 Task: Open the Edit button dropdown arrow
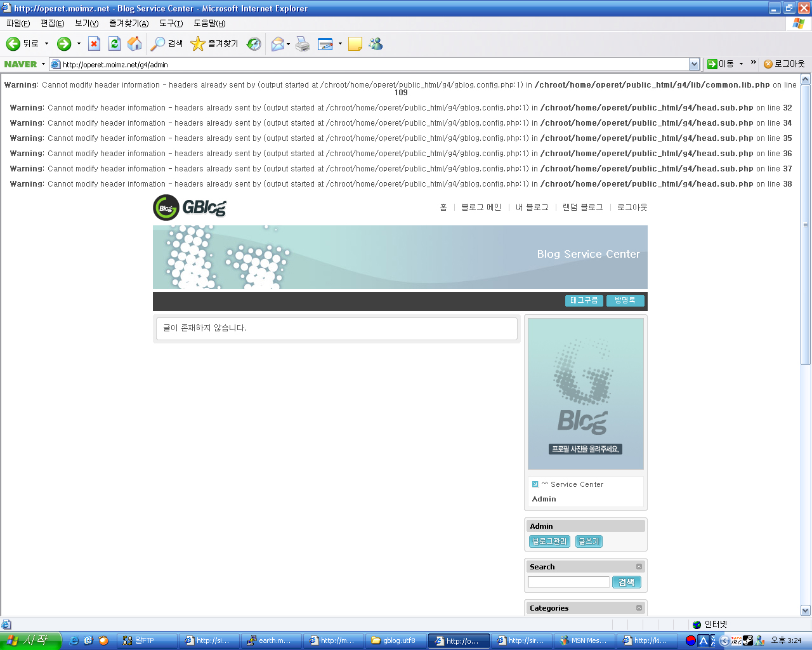coord(340,44)
